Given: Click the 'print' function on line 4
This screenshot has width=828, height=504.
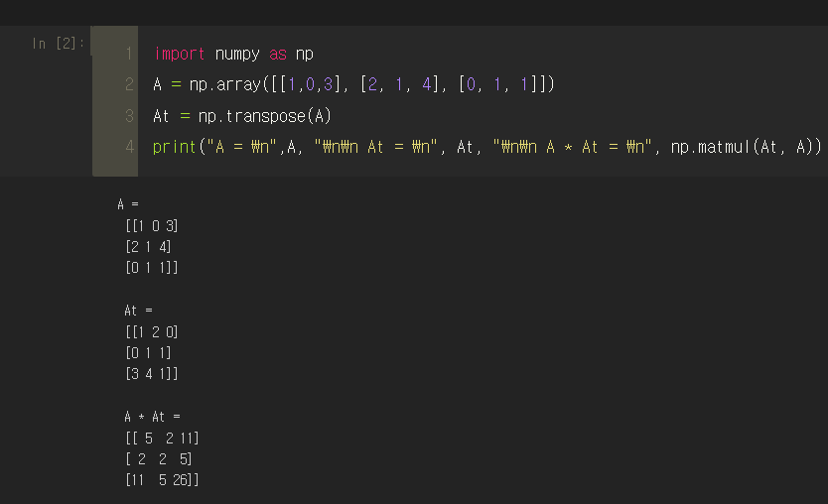Looking at the screenshot, I should click(x=175, y=147).
